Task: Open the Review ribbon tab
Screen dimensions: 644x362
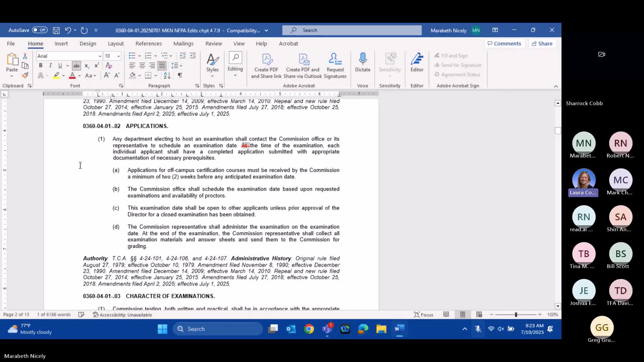Action: coord(214,44)
